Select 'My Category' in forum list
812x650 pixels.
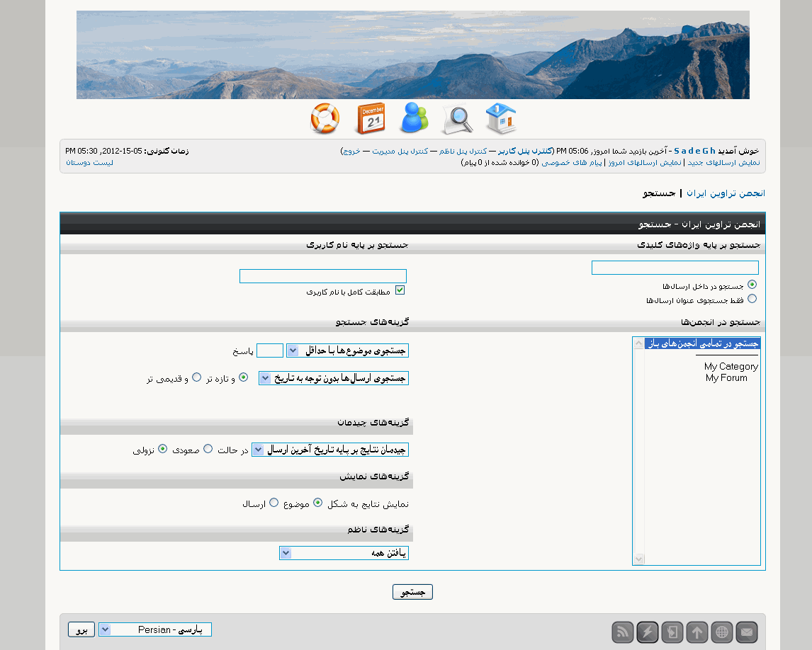[731, 366]
